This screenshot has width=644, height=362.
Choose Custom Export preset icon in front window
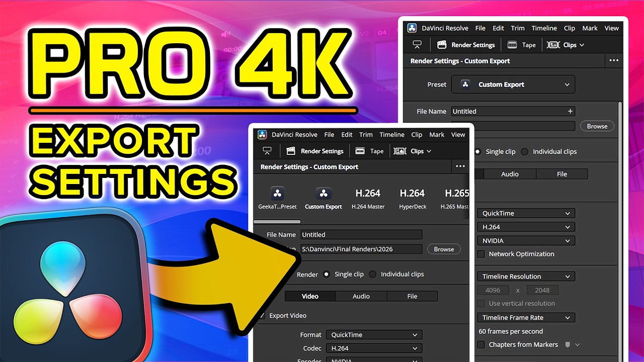(324, 193)
